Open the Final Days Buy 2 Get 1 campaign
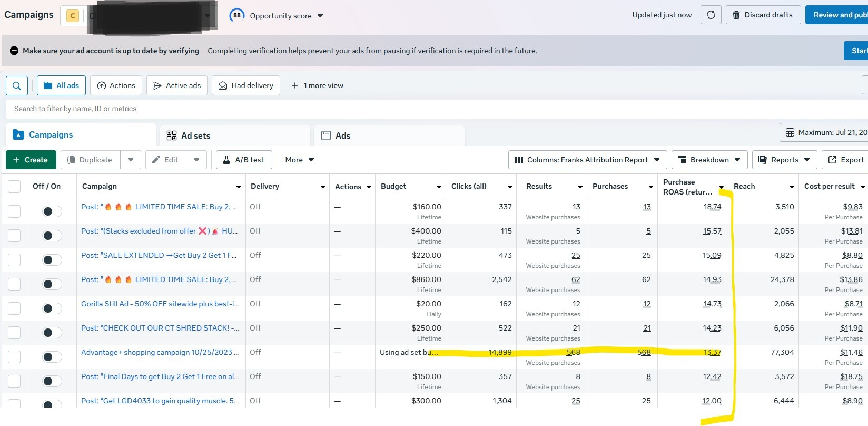The image size is (868, 426). 160,376
